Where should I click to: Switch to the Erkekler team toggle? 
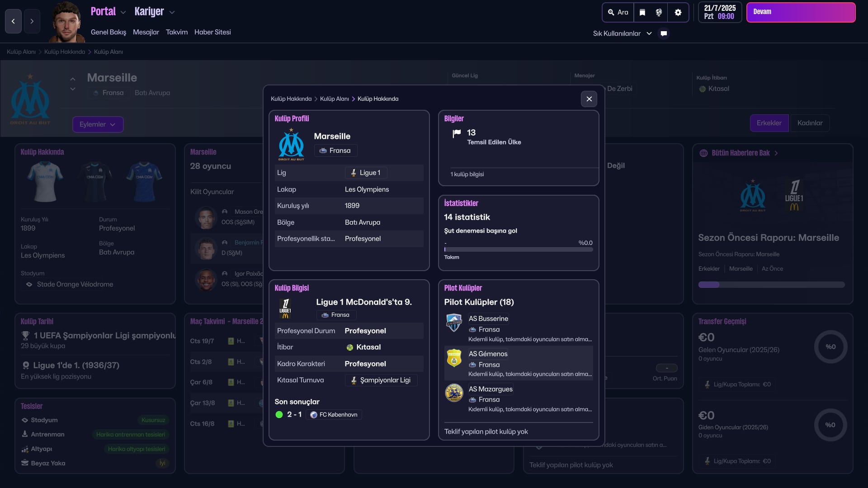pyautogui.click(x=769, y=123)
